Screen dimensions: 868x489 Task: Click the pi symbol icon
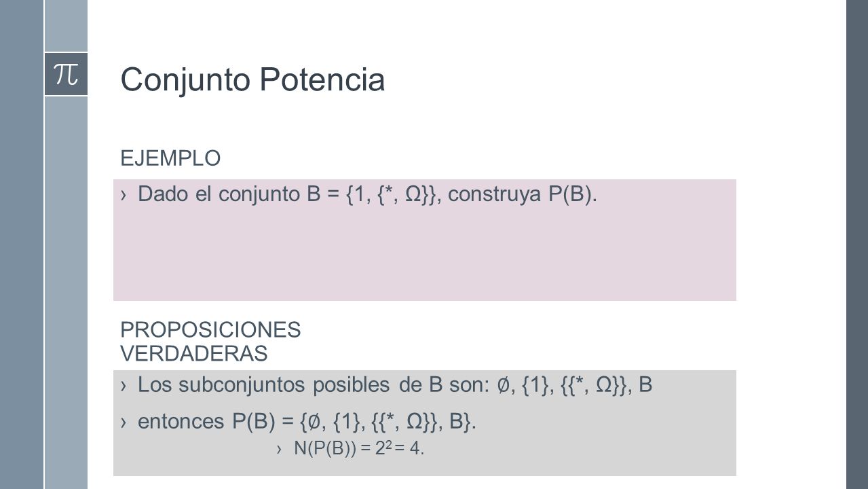(x=66, y=73)
